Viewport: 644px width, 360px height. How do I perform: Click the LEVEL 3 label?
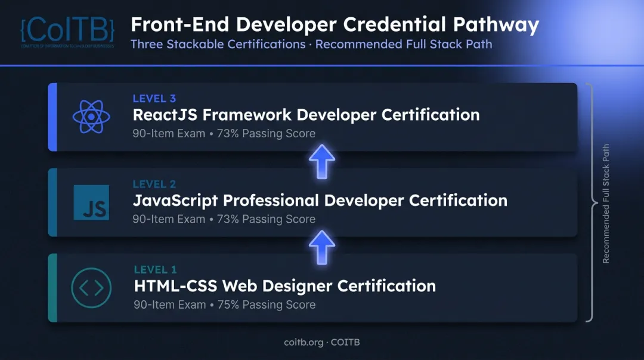[154, 99]
